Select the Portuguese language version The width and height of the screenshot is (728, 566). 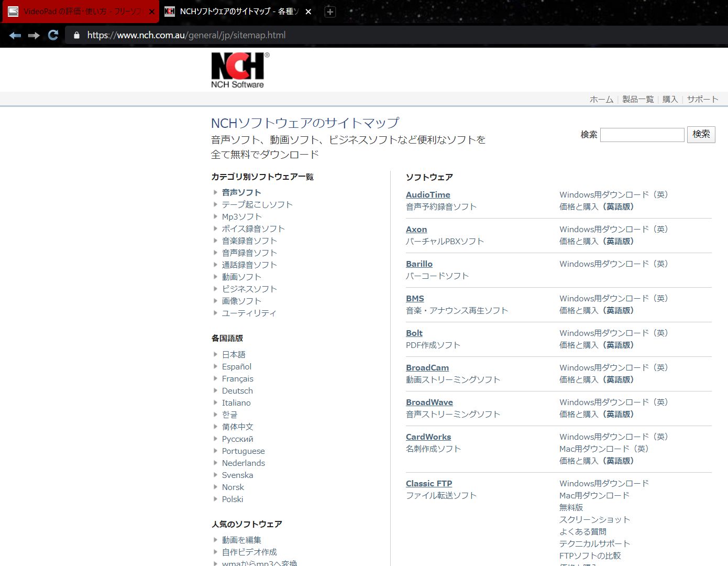pyautogui.click(x=244, y=451)
